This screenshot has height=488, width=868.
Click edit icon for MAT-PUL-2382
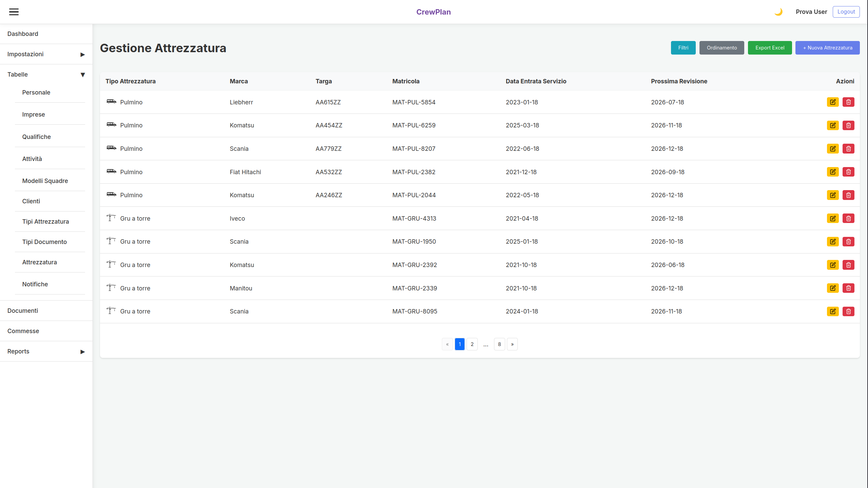pyautogui.click(x=833, y=172)
